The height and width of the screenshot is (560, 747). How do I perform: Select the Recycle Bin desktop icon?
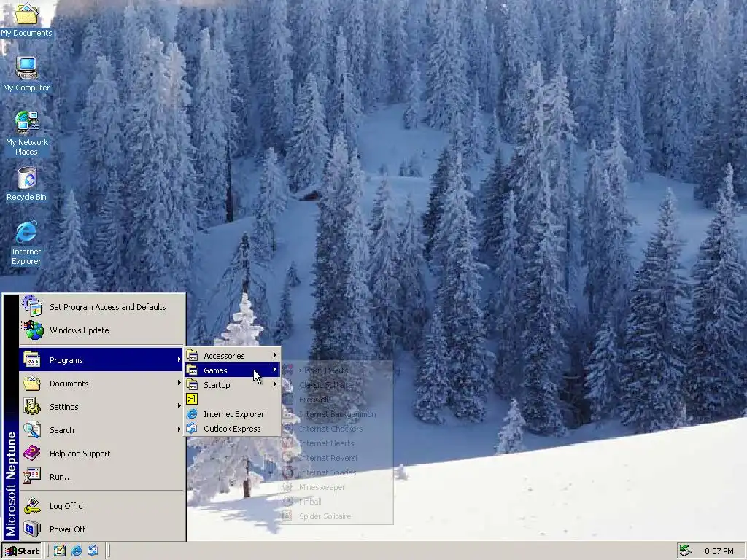point(26,184)
